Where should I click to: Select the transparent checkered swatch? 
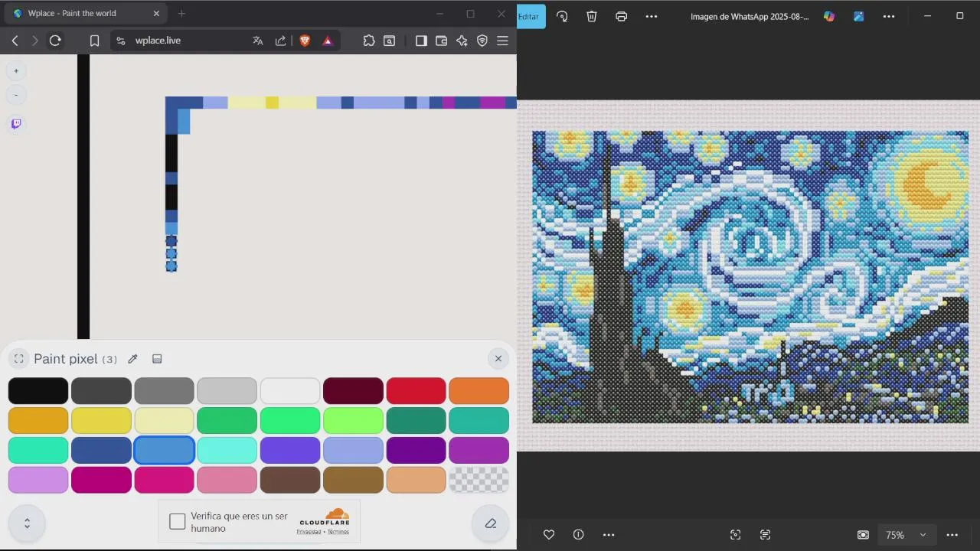click(x=479, y=481)
